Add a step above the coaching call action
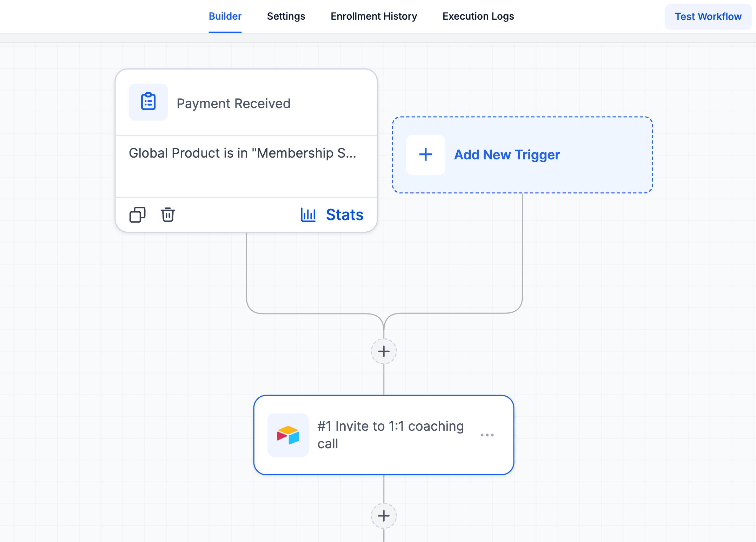 tap(384, 351)
